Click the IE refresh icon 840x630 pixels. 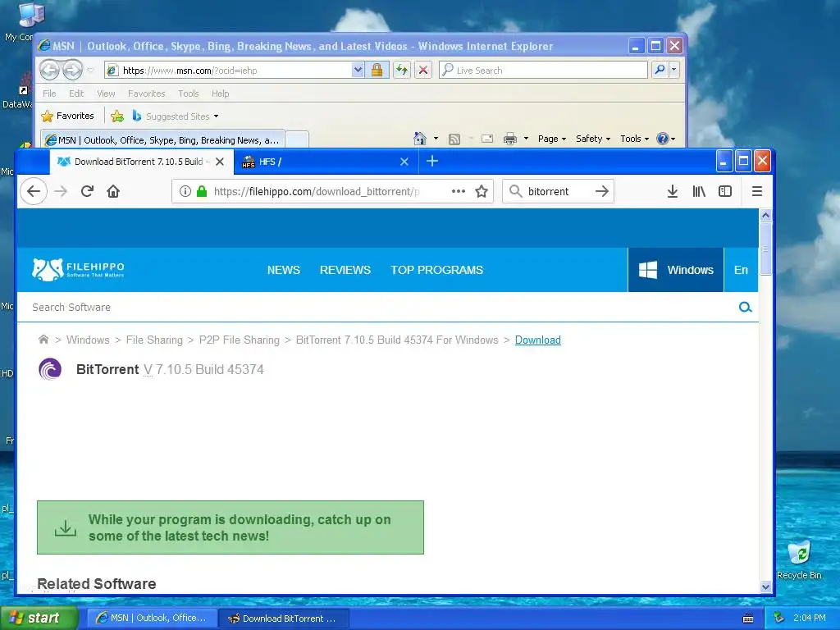(x=402, y=70)
